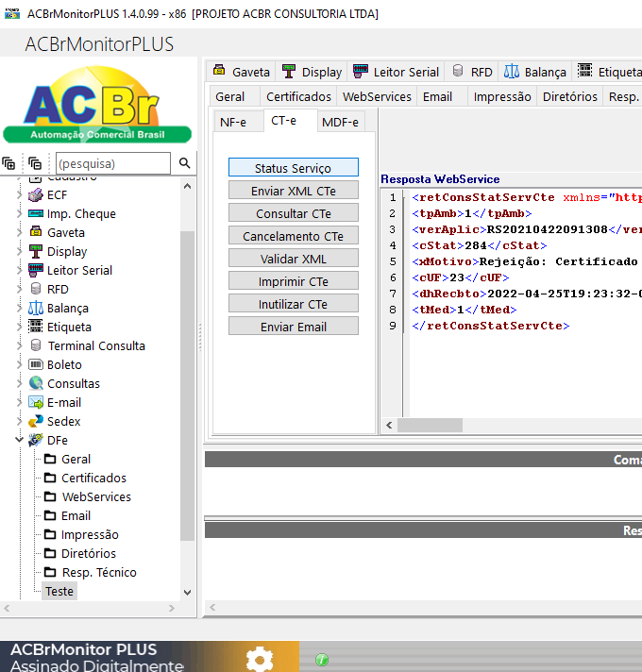Expand the E-mail tree node

pyautogui.click(x=19, y=402)
